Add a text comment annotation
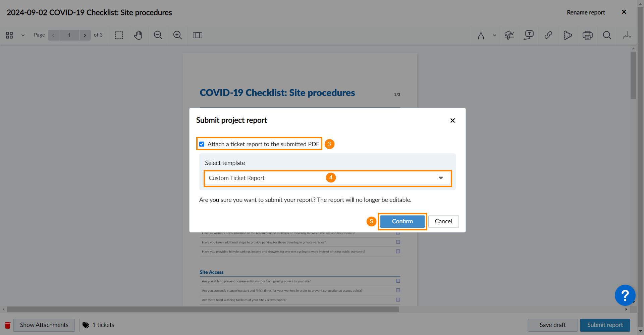644x335 pixels. coord(529,35)
